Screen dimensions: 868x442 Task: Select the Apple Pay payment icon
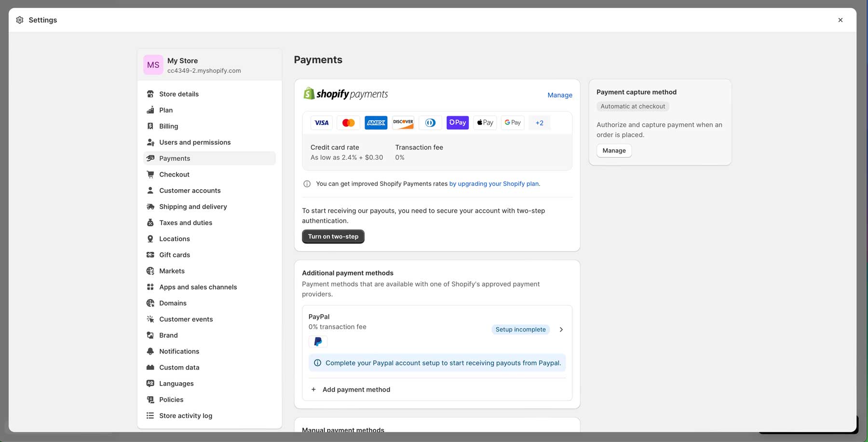point(485,123)
